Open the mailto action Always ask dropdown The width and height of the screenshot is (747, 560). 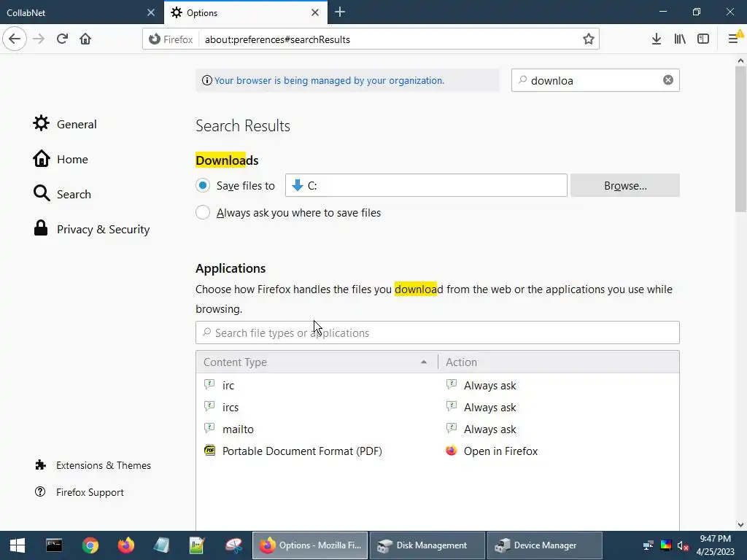558,429
